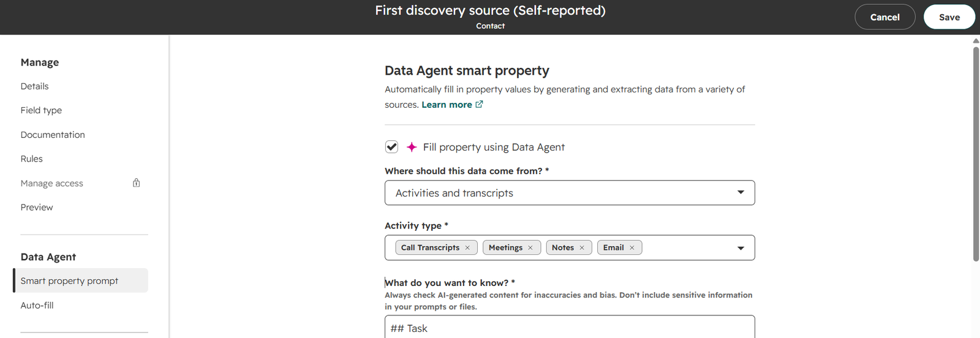Remove the Meetings activity chip
Viewport: 980px width, 338px height.
[x=530, y=248]
